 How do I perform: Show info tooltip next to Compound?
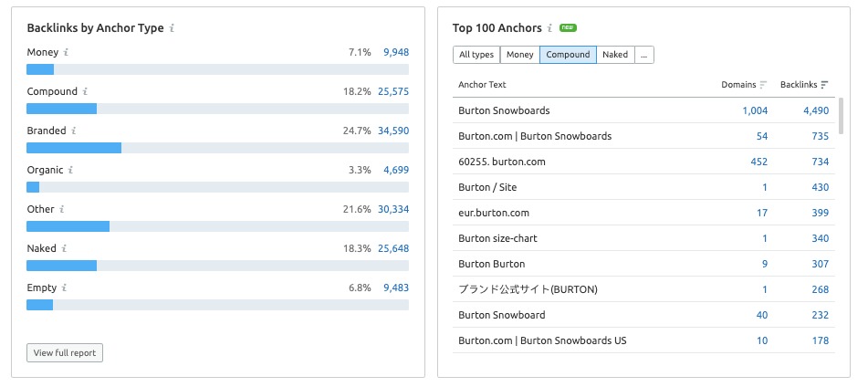coord(85,92)
